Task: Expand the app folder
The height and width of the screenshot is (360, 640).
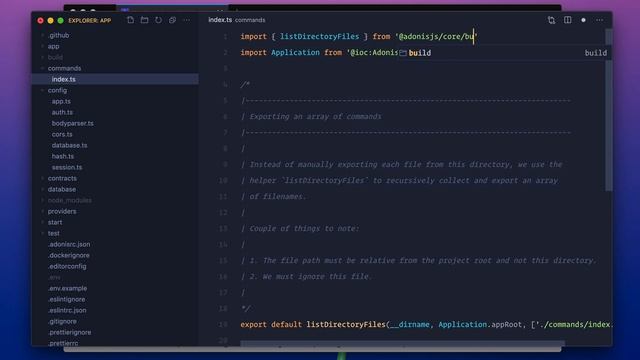Action: point(53,47)
